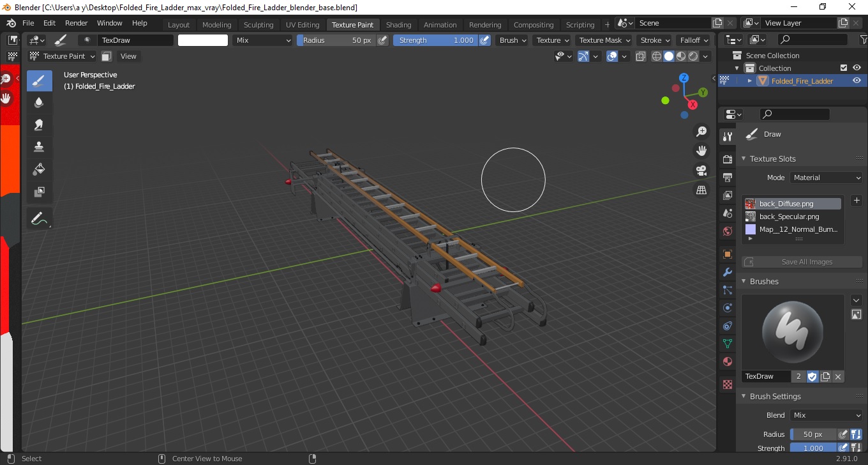This screenshot has height=465, width=868.
Task: Switch to the Animation workspace tab
Action: coord(440,25)
